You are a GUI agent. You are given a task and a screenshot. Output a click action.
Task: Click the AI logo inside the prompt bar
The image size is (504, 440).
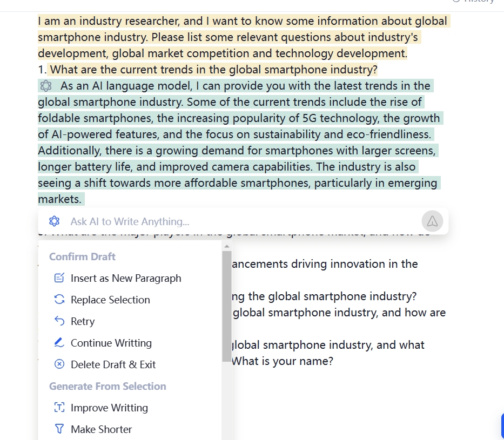pos(54,221)
